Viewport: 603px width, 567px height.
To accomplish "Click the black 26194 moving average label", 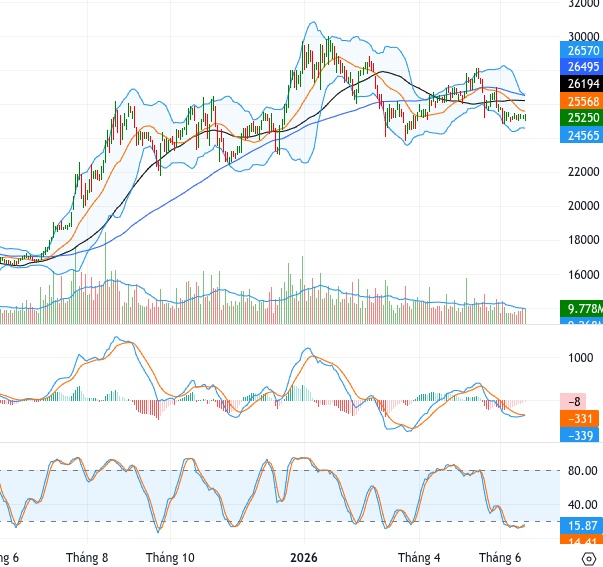I will click(581, 83).
